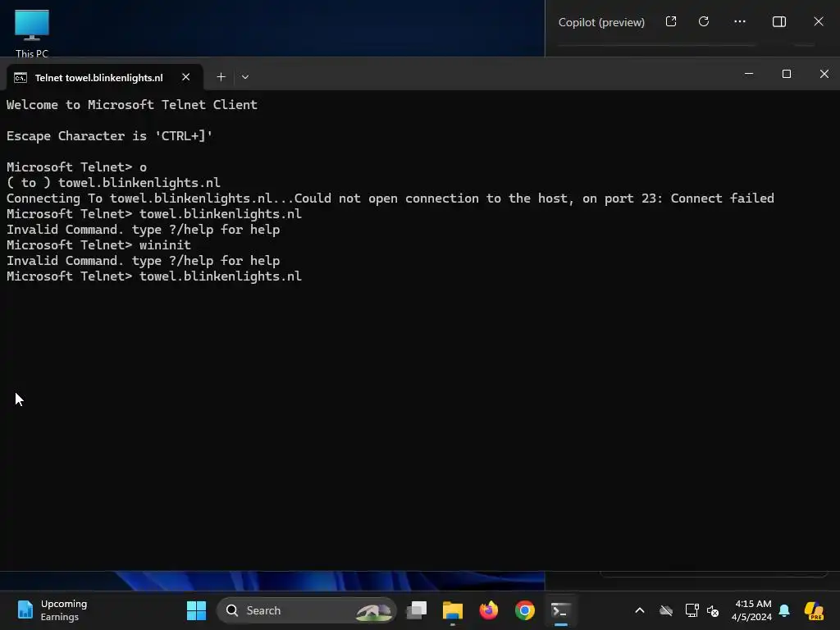Click the 'Microsoft Telnet> o' line
840x630 pixels.
click(76, 167)
